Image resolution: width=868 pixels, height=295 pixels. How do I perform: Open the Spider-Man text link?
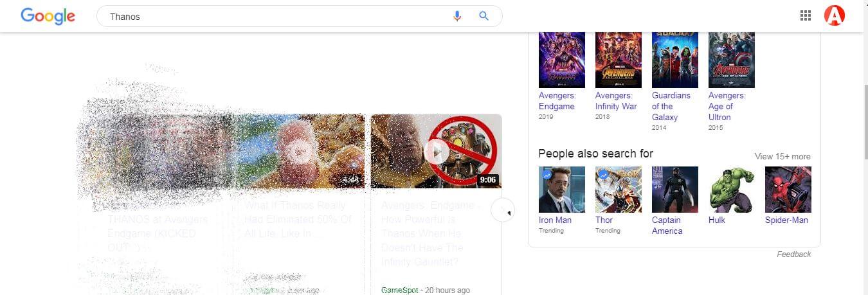[x=786, y=220]
